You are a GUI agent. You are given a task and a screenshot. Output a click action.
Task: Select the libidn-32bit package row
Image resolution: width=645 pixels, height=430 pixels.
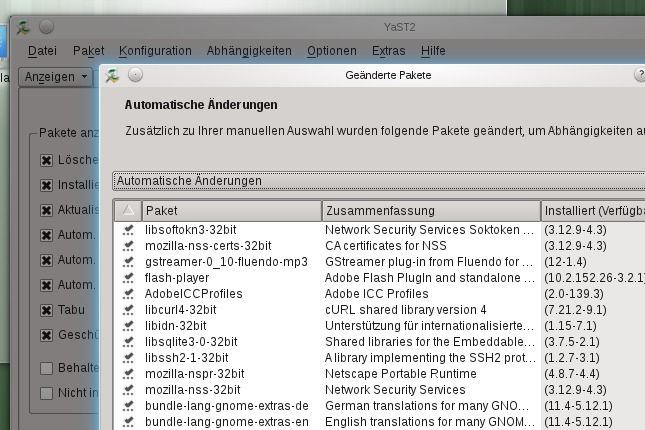(378, 326)
